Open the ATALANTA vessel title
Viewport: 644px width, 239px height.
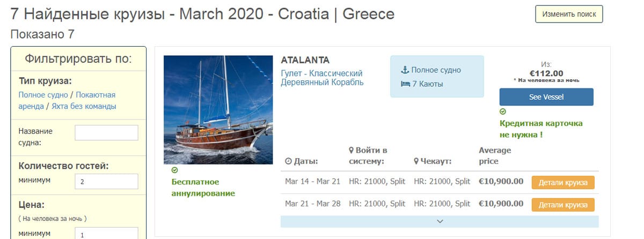pos(305,59)
